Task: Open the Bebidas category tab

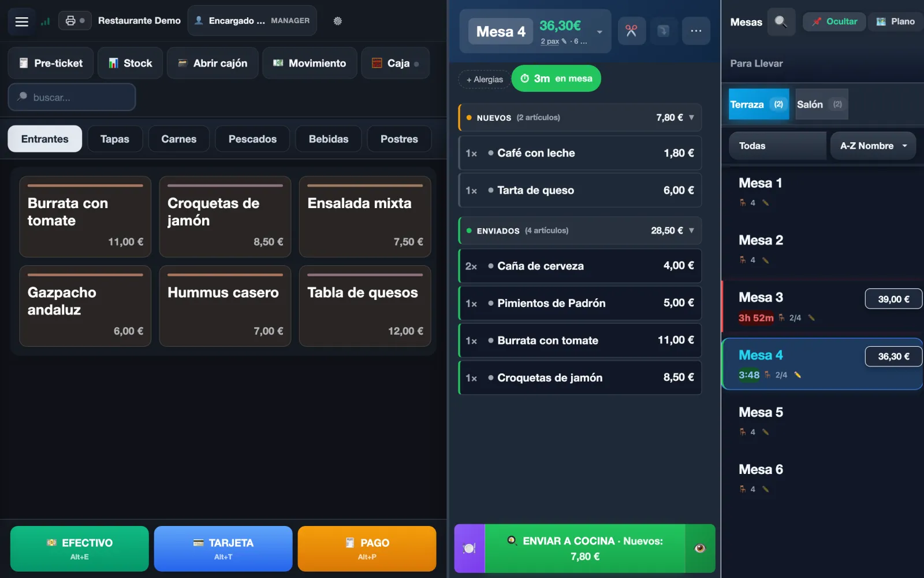Action: coord(329,139)
